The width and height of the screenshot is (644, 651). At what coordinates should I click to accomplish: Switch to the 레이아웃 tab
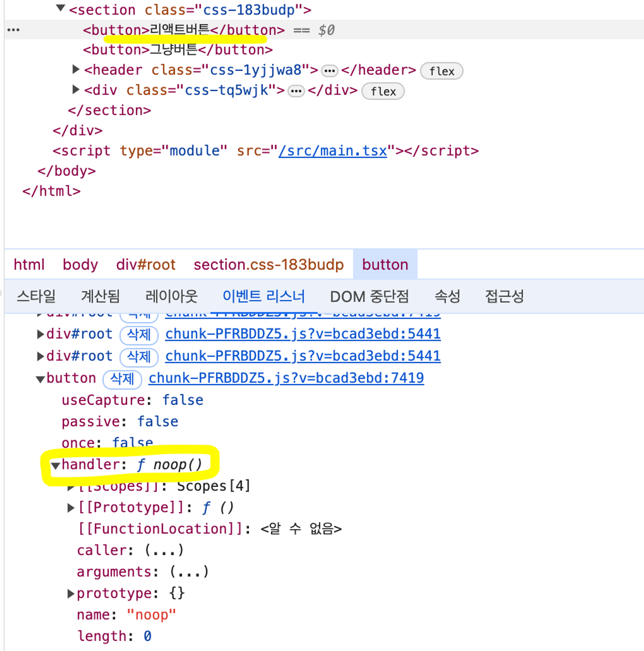tap(171, 296)
